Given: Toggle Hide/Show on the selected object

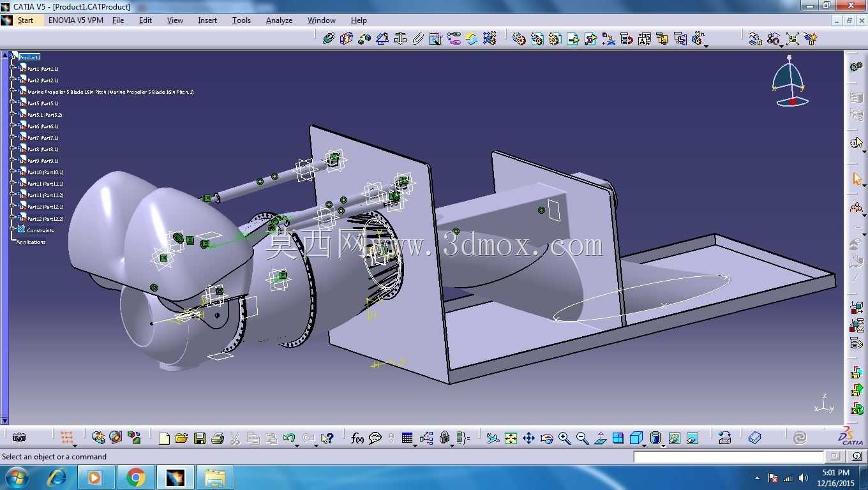Looking at the screenshot, I should click(674, 438).
